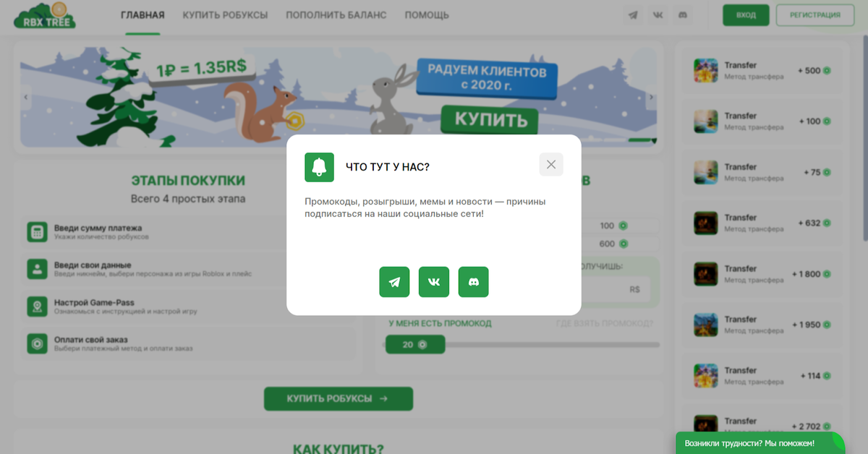Click the bell icon in the popup
This screenshot has height=454, width=868.
(x=319, y=167)
